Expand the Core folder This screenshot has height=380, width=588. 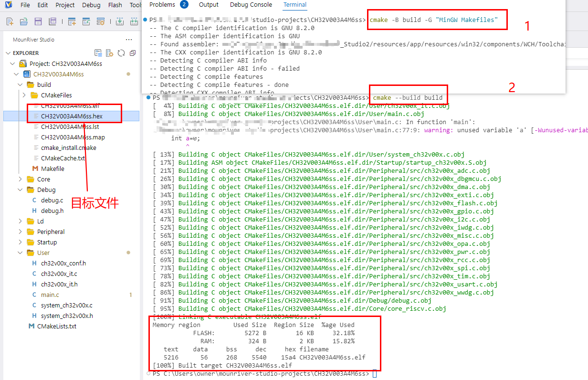point(20,179)
